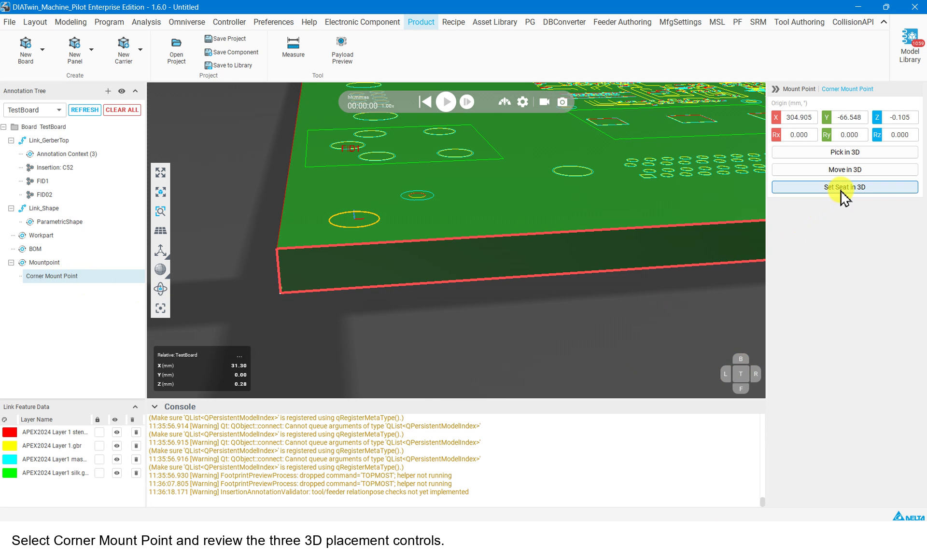927x560 pixels.
Task: Click the red APEX2024 Layer 1 stencil swatch
Action: [10, 432]
